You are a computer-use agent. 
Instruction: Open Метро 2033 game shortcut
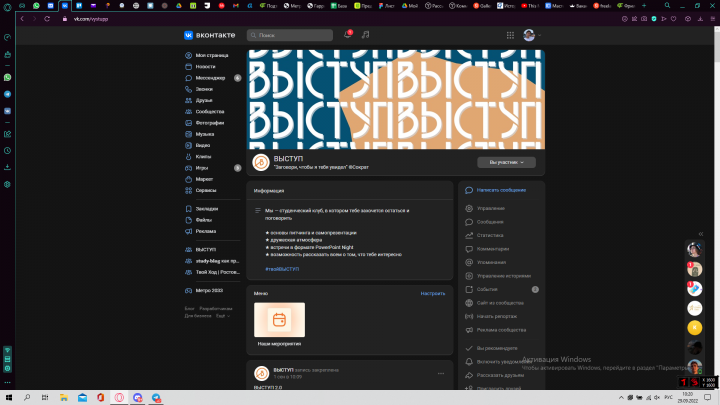(212, 291)
